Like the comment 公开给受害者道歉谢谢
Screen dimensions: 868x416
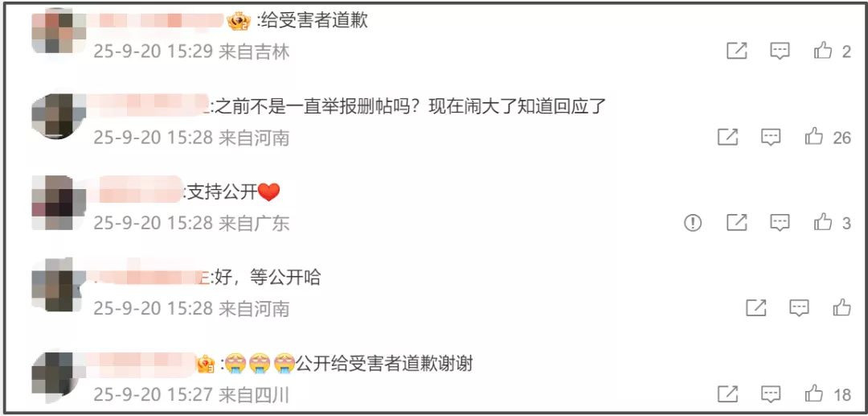coord(813,393)
